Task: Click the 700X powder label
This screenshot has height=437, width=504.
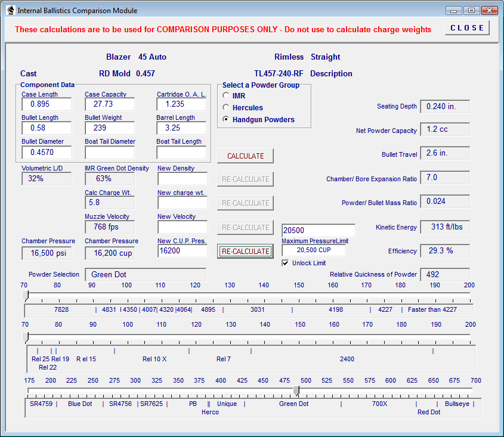Action: [x=379, y=404]
